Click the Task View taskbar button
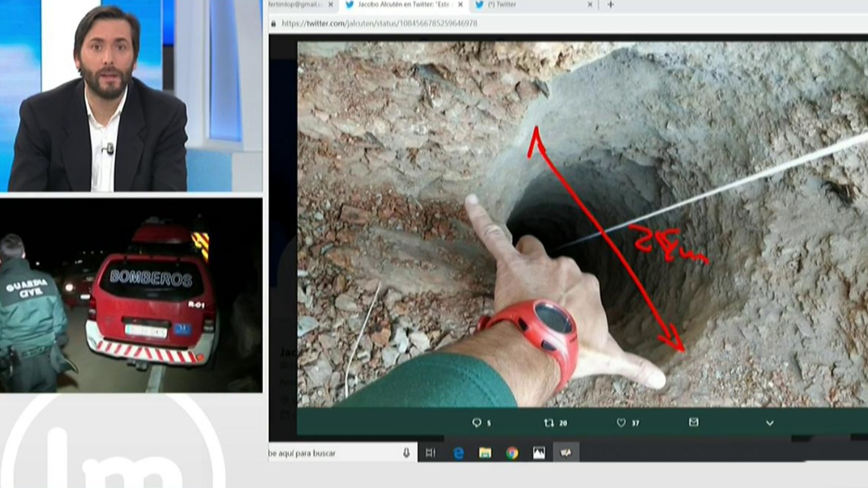Image resolution: width=868 pixels, height=488 pixels. click(x=431, y=453)
